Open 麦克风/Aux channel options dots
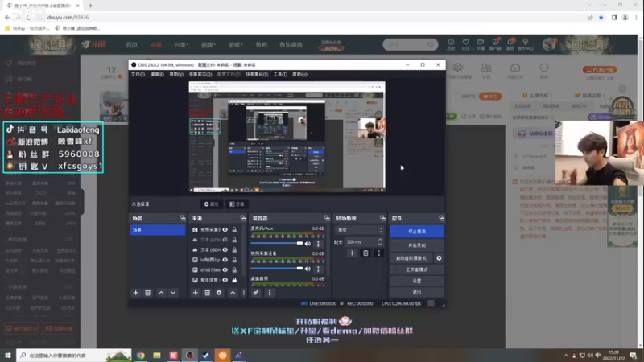The height and width of the screenshot is (362, 644). pos(318,244)
